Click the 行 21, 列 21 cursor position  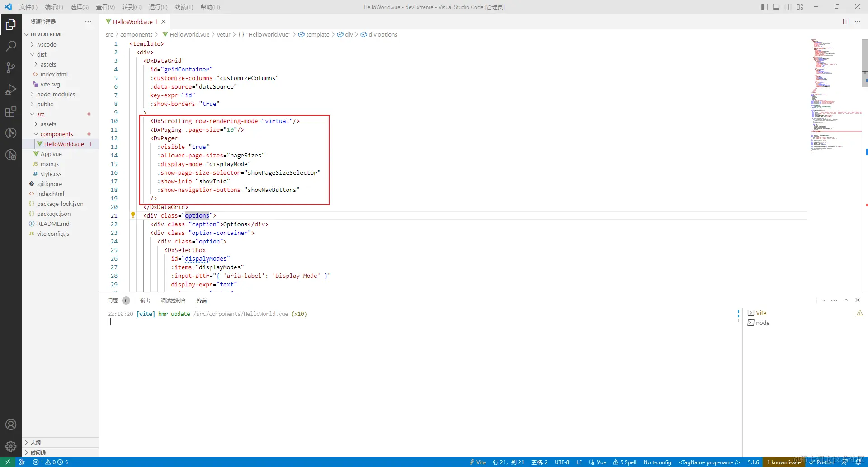tap(508, 462)
